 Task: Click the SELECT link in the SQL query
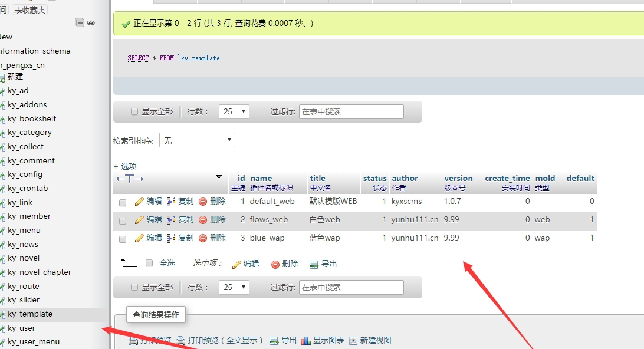tap(137, 58)
